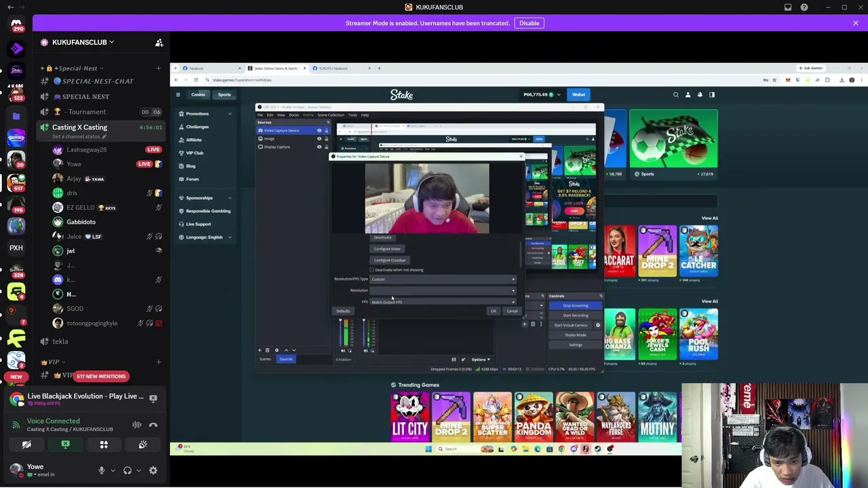
Task: Open Discord soundboard icon
Action: click(x=142, y=445)
